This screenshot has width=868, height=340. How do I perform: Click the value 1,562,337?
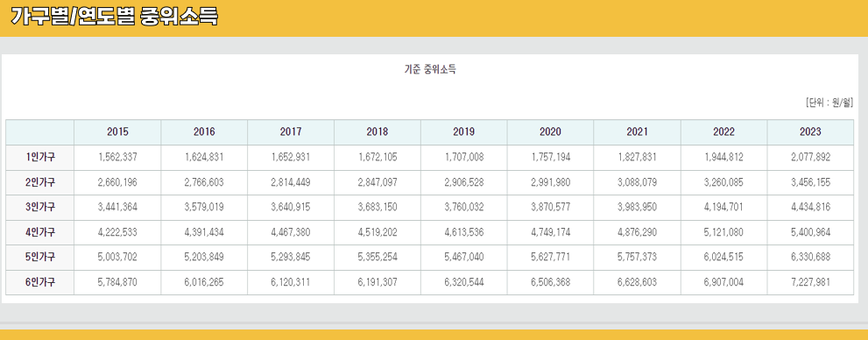(118, 157)
